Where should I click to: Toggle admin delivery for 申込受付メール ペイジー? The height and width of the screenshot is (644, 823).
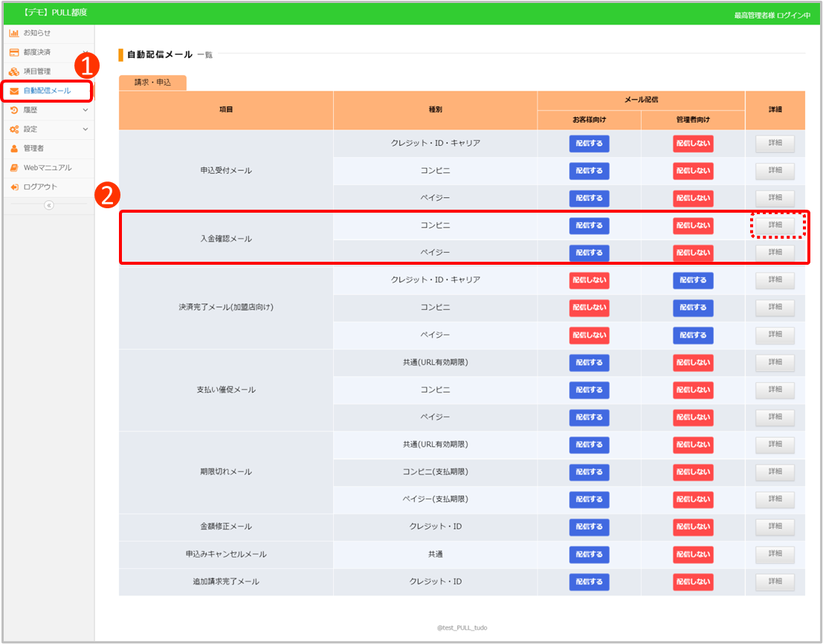(x=693, y=199)
